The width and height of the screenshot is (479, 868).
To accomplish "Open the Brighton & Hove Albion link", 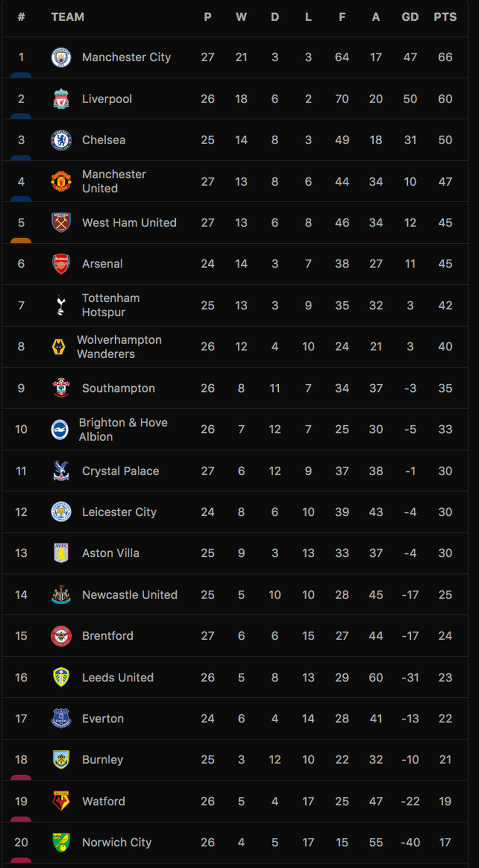I will [123, 429].
